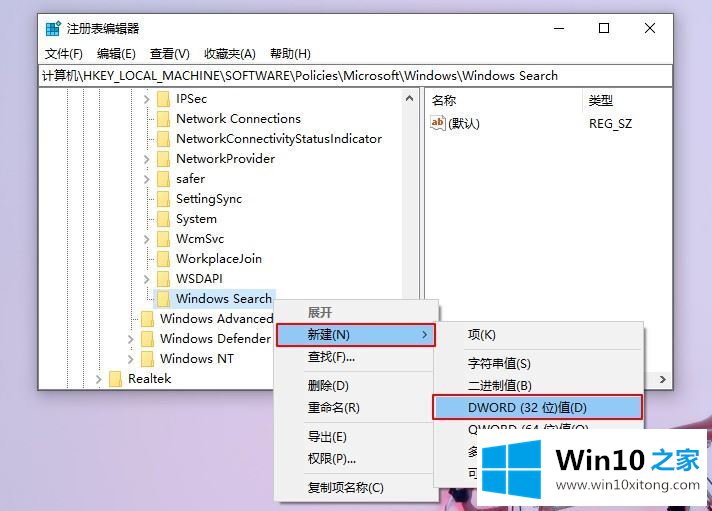
Task: Select the Windows NT folder icon
Action: 147,359
